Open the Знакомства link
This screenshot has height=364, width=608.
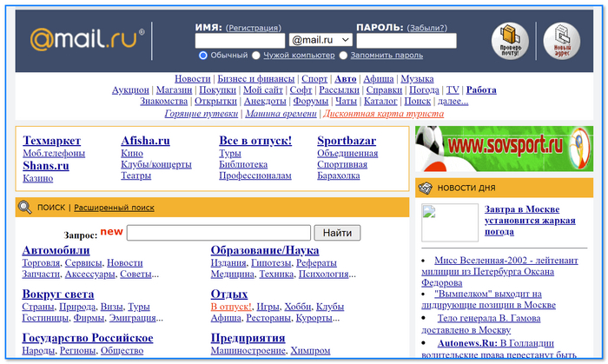163,101
